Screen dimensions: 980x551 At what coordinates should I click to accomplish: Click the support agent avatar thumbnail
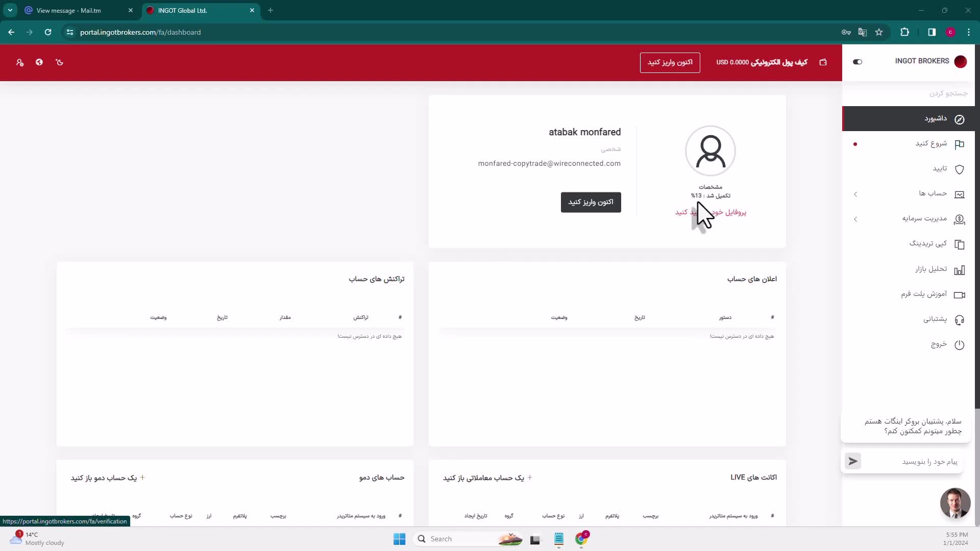coord(954,503)
